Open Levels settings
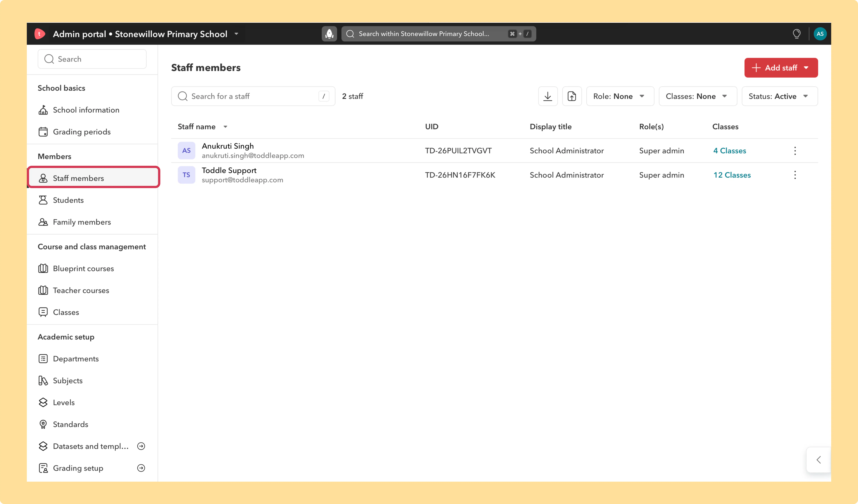Viewport: 858px width, 504px height. point(64,402)
